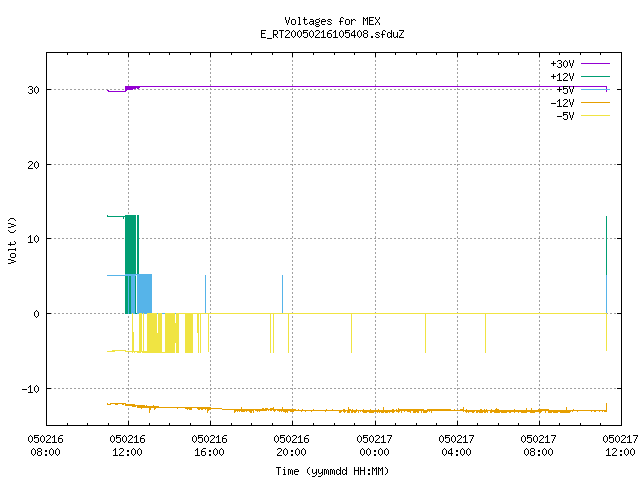Image resolution: width=640 pixels, height=480 pixels.
Task: Click the +30V legend label
Action: click(562, 64)
